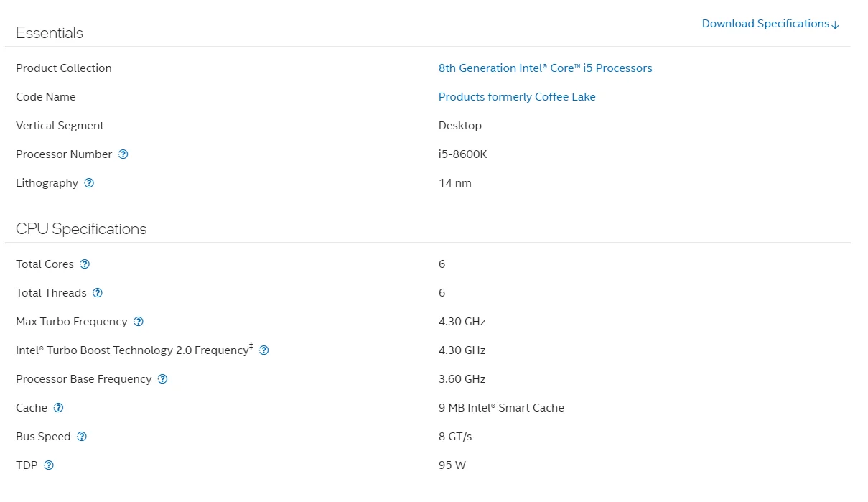Click the CPU Specifications section heading
The width and height of the screenshot is (868, 502).
[x=81, y=229]
